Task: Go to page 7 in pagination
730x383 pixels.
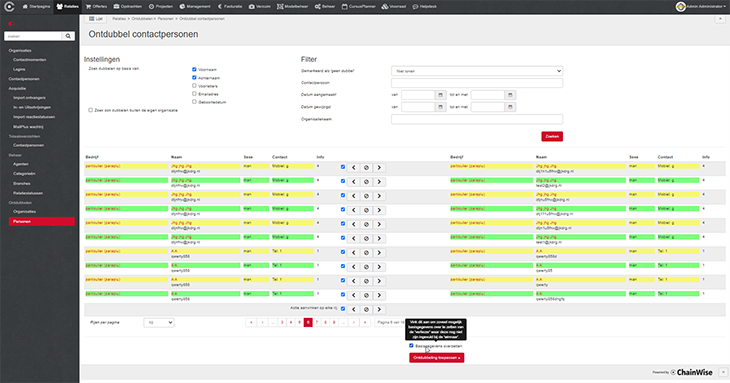Action: 317,323
